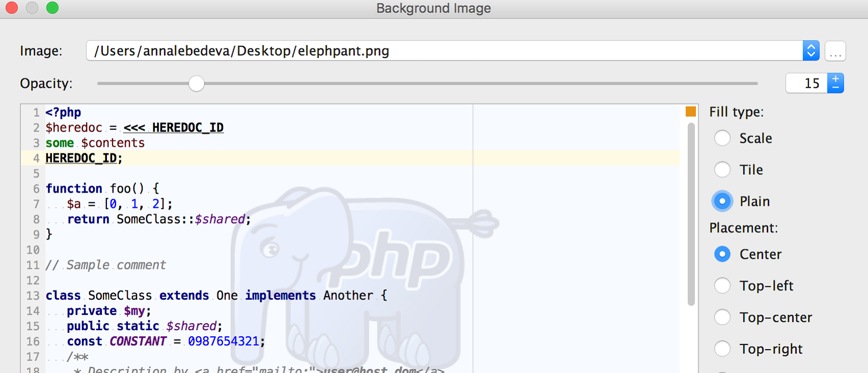
Task: Click 'foo()' in the function declaration
Action: [127, 189]
